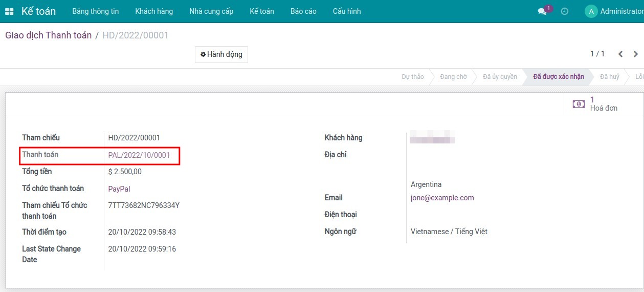Open the Khách hàng menu
The width and height of the screenshot is (644, 292).
pos(154,11)
